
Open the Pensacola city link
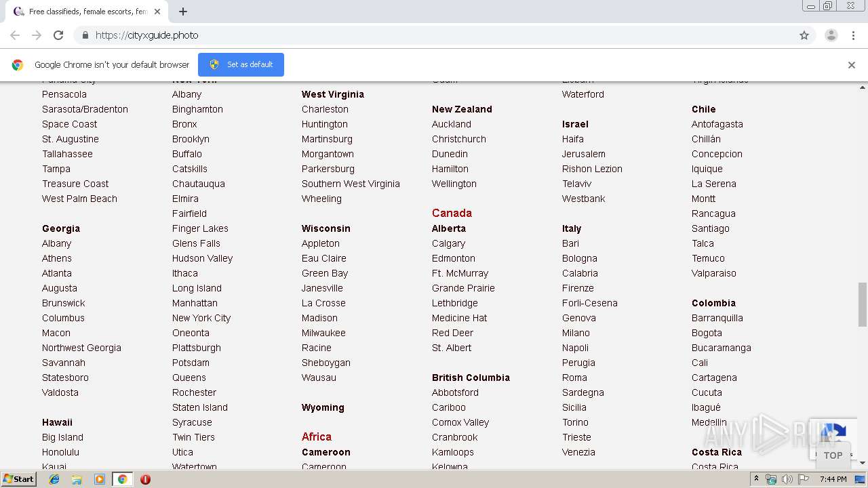point(64,94)
